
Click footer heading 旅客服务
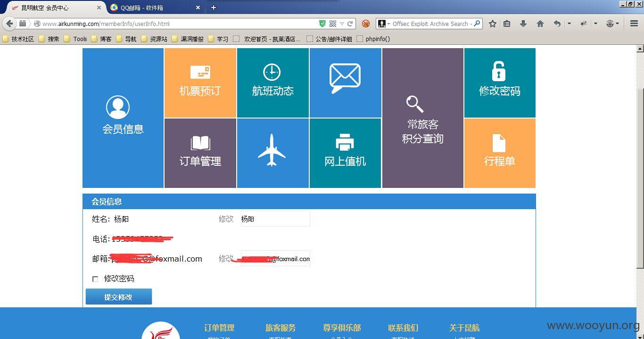pyautogui.click(x=281, y=328)
